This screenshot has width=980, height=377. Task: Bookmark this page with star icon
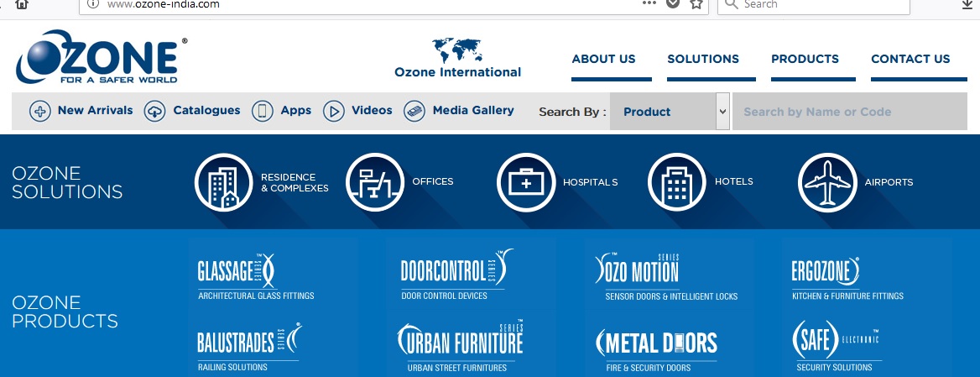pos(696,3)
